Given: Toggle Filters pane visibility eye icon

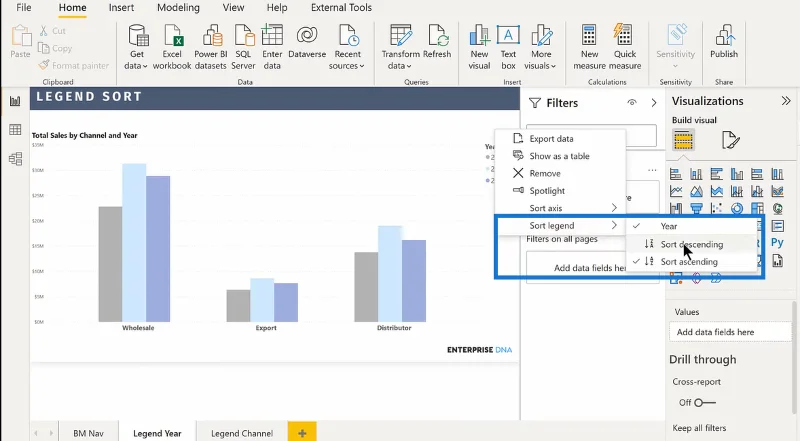Looking at the screenshot, I should [x=632, y=103].
